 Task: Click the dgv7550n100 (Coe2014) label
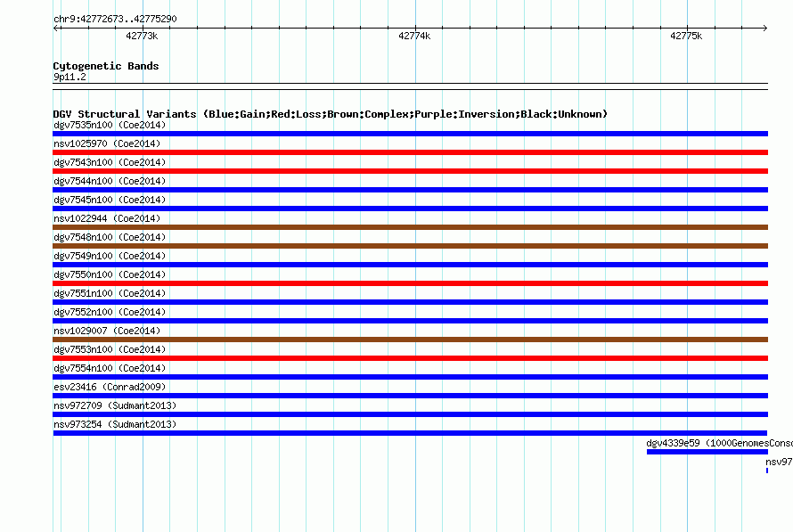(x=110, y=274)
